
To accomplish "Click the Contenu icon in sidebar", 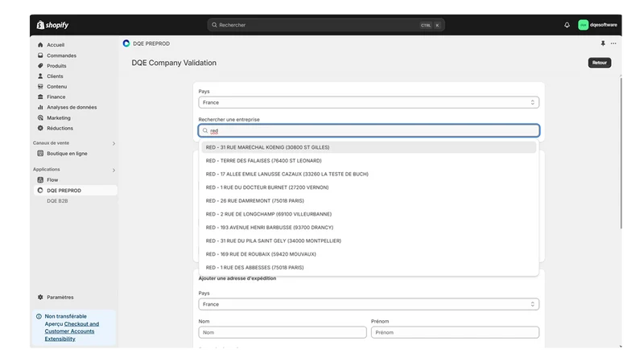I will [x=40, y=87].
